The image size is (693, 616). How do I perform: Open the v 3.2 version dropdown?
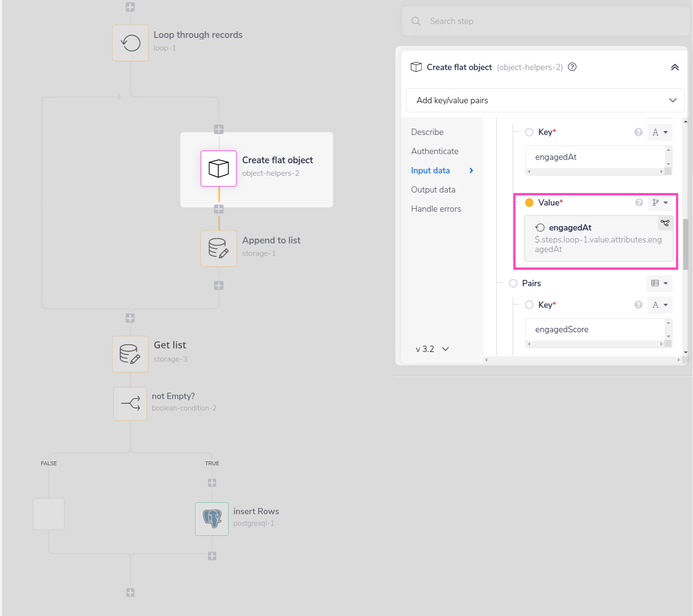pyautogui.click(x=432, y=349)
